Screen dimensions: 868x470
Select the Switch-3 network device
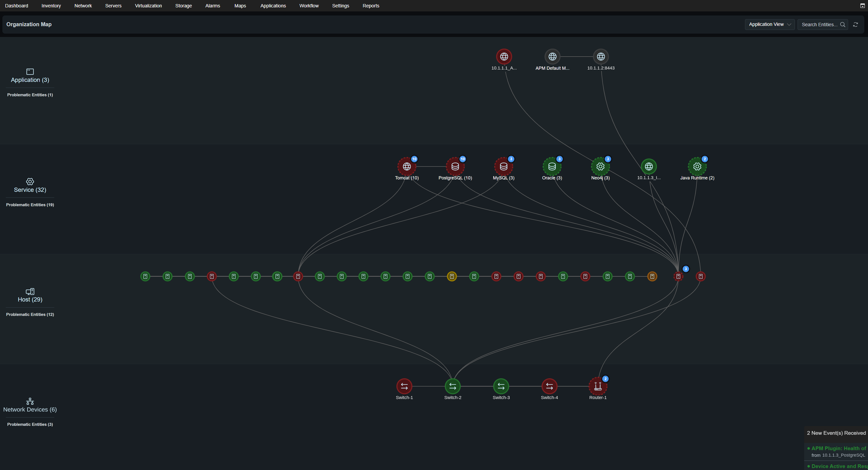point(501,386)
